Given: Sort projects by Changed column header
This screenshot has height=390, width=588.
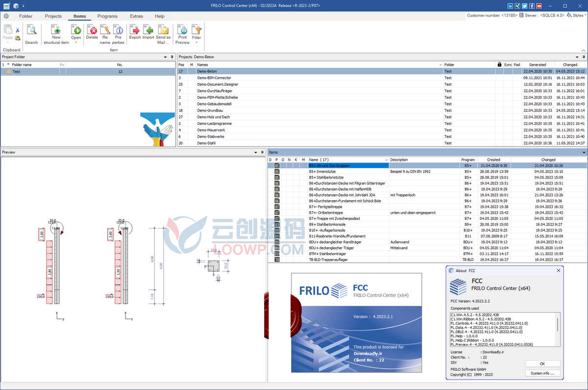Looking at the screenshot, I should coord(570,65).
